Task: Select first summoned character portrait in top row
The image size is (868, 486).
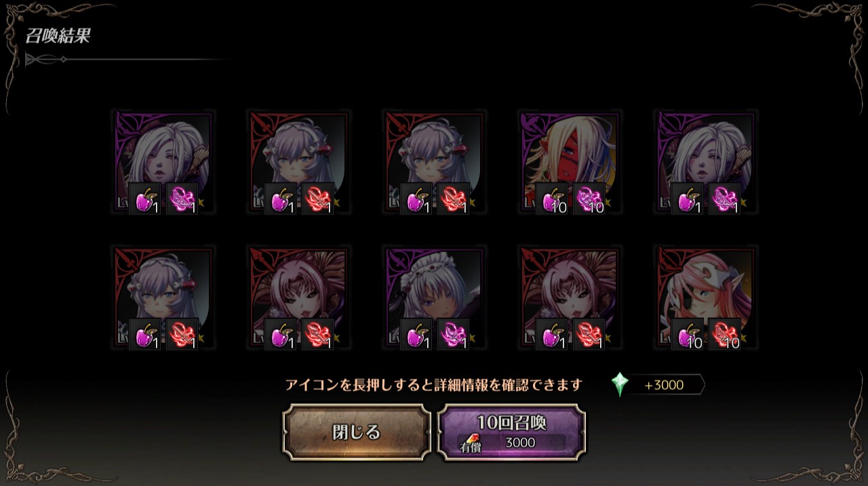Action: (163, 163)
